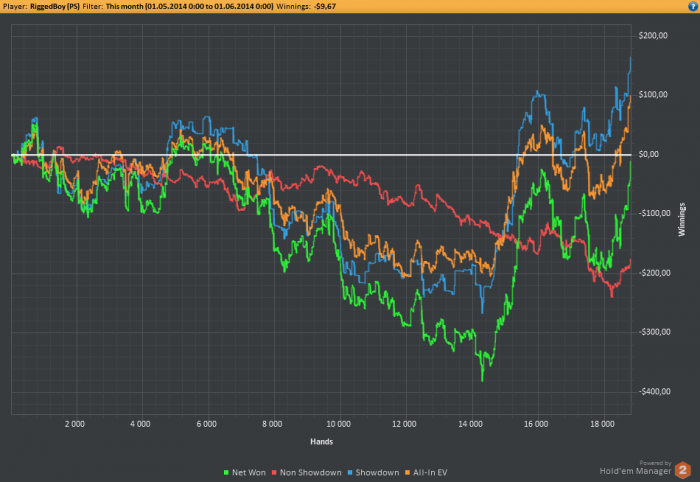This screenshot has width=700, height=482.
Task: Click the 18 000 hands axis label
Action: (602, 424)
